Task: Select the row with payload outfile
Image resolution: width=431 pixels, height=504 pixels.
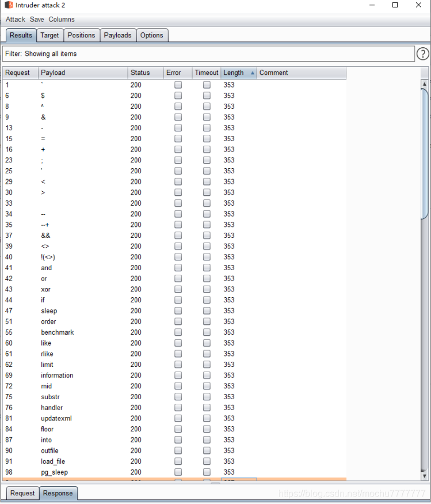Action: pyautogui.click(x=174, y=450)
